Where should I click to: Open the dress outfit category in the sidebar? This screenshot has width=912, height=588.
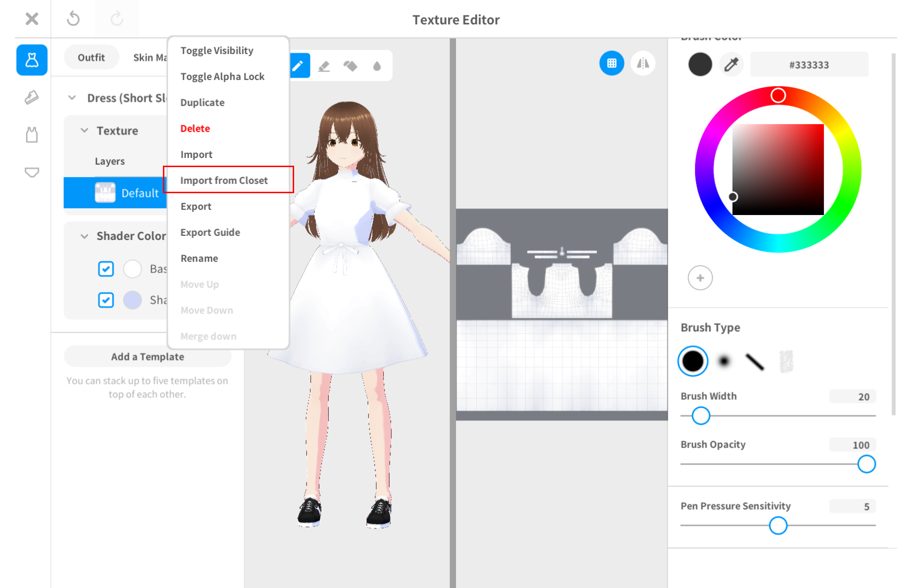click(32, 60)
